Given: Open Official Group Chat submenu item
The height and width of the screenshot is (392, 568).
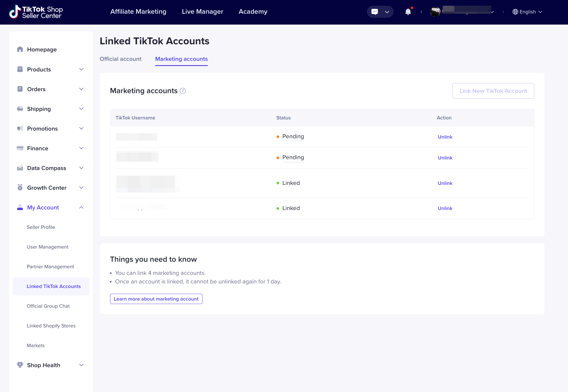Looking at the screenshot, I should [x=48, y=306].
